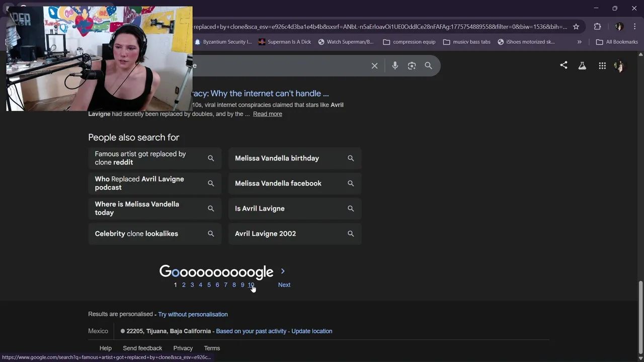Expand 'compression equip' bookmark folder
The image size is (644, 362).
[409, 42]
